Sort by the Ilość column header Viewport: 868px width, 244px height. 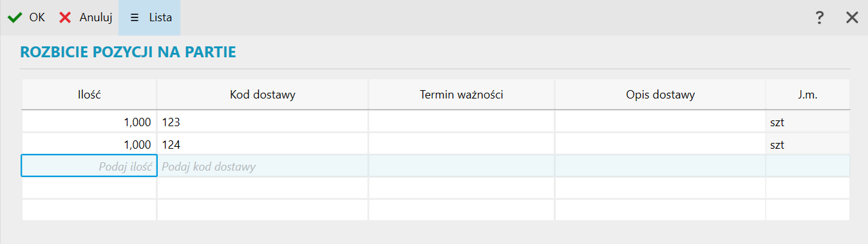[x=90, y=95]
